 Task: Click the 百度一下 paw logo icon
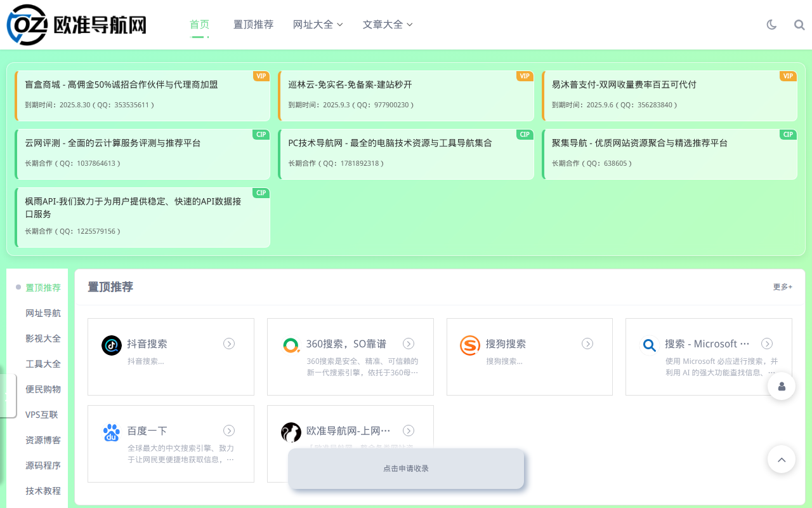click(112, 432)
